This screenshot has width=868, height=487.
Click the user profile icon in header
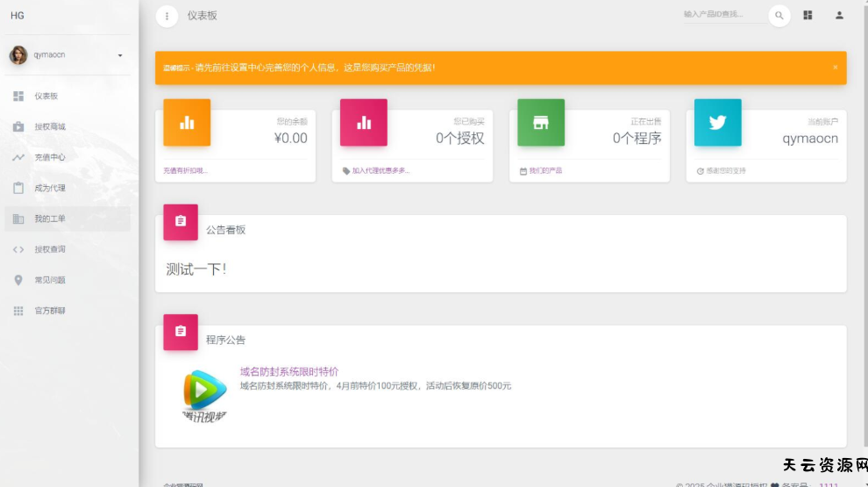[x=839, y=15]
